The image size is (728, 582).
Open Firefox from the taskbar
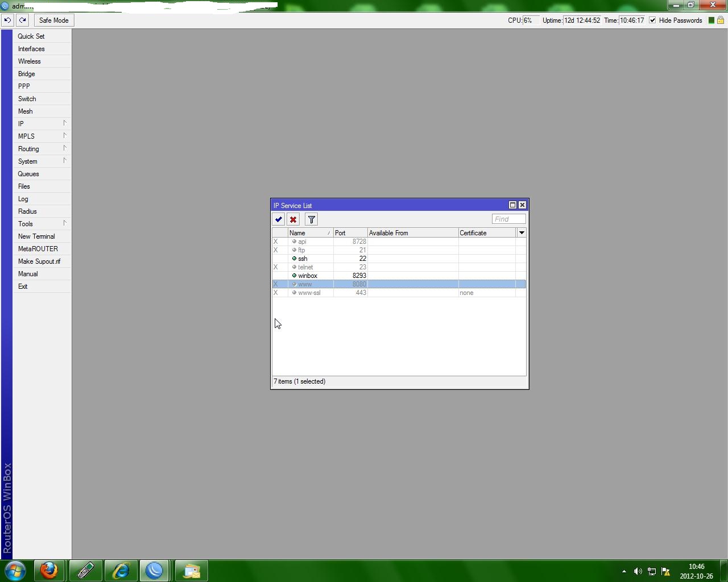point(49,571)
